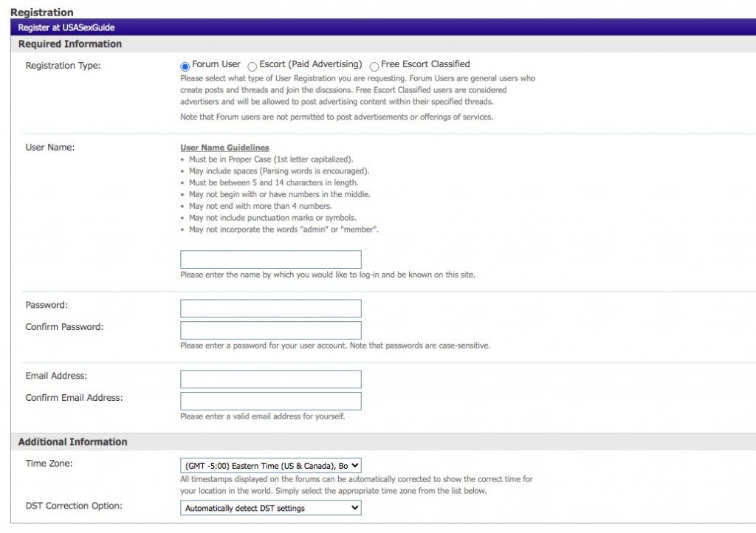756x533 pixels.
Task: Click the User Name input field
Action: tap(270, 259)
